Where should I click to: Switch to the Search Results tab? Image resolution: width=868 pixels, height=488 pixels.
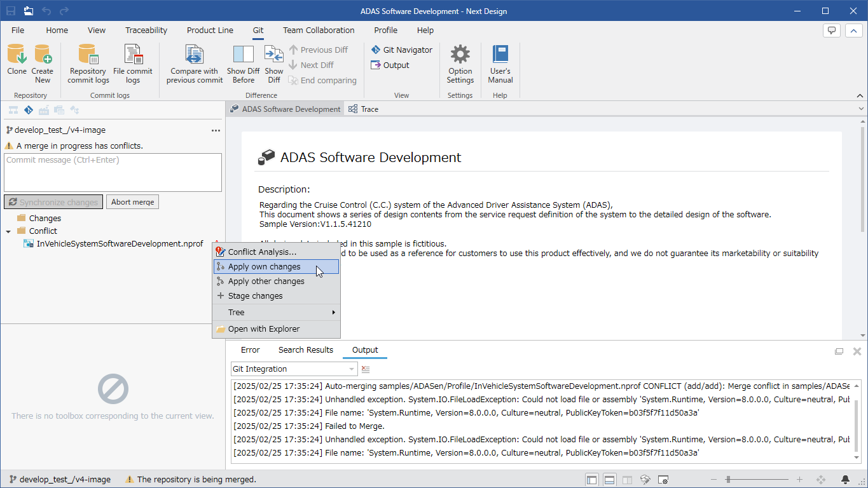(306, 350)
